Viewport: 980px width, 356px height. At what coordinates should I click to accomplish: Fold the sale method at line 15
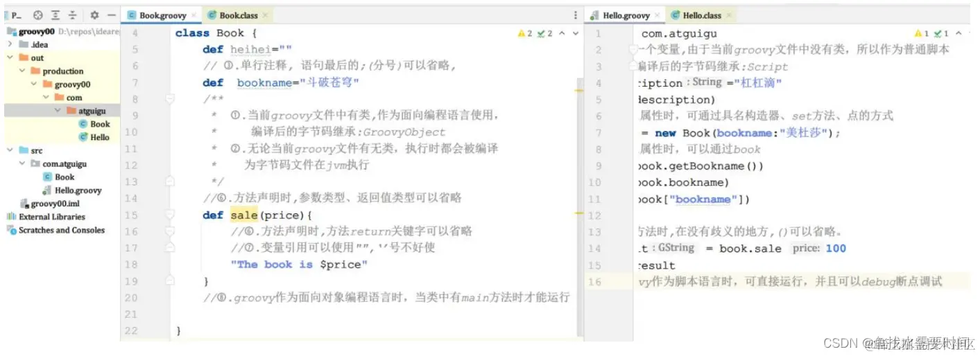pos(169,215)
